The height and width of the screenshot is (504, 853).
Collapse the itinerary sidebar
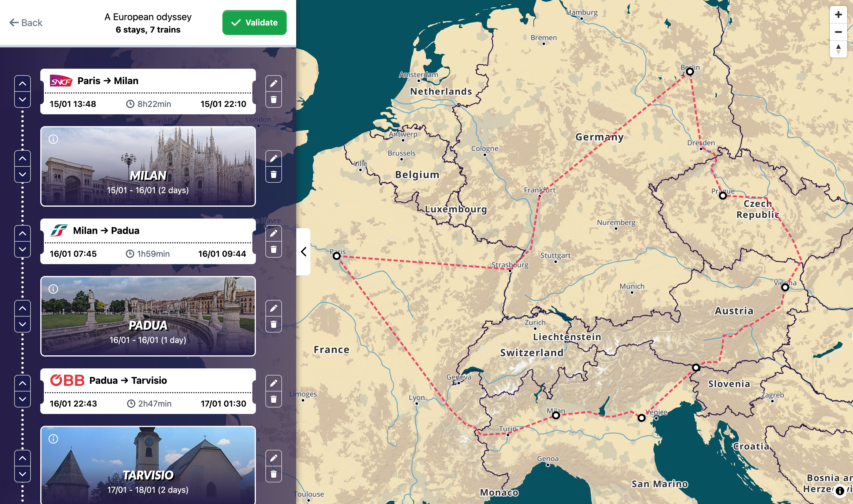point(303,252)
